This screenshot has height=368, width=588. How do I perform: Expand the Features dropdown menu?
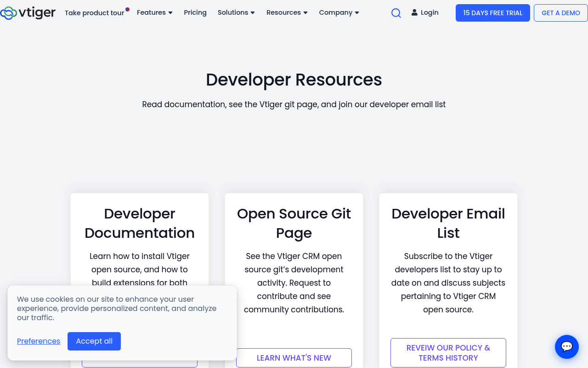tap(155, 12)
